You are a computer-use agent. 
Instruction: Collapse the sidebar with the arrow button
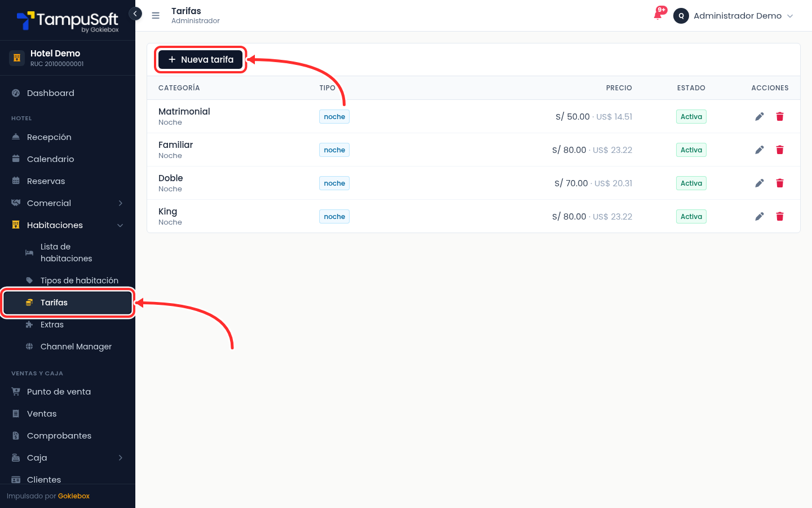[135, 14]
